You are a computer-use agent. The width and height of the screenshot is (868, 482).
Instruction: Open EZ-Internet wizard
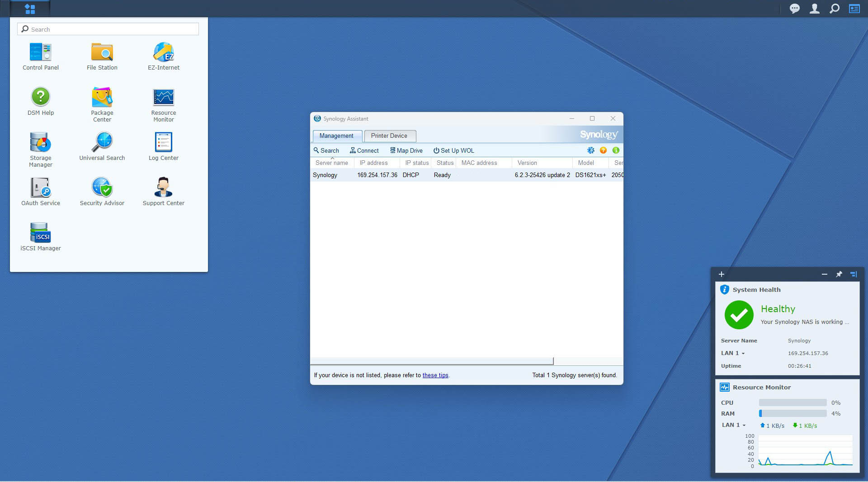coord(164,56)
